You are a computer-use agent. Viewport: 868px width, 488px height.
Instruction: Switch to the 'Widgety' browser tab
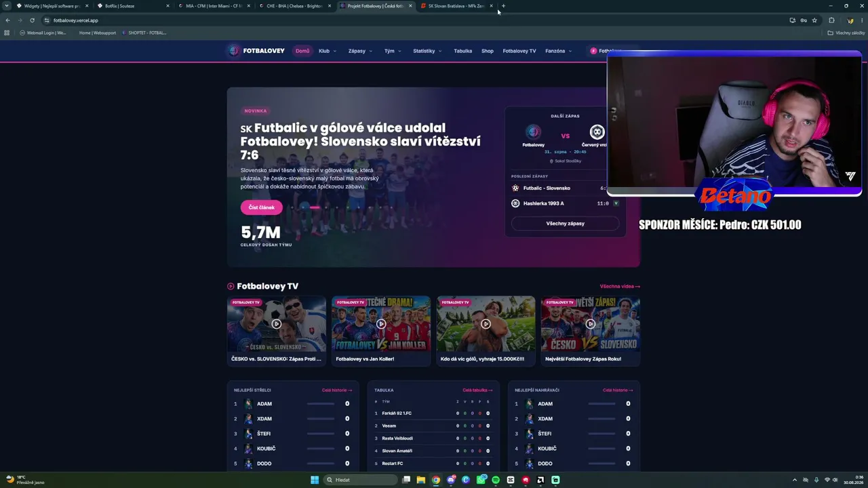tap(52, 6)
